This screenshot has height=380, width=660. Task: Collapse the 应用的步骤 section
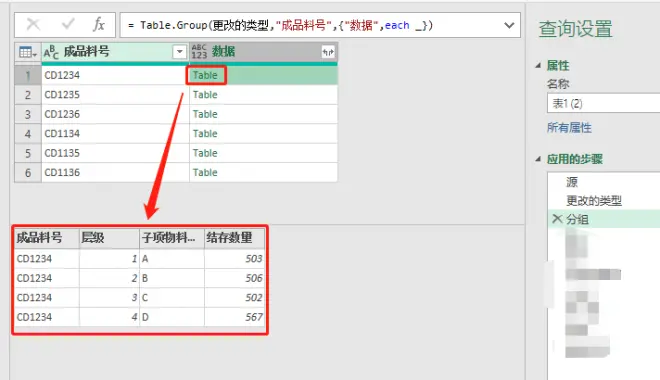click(x=538, y=159)
